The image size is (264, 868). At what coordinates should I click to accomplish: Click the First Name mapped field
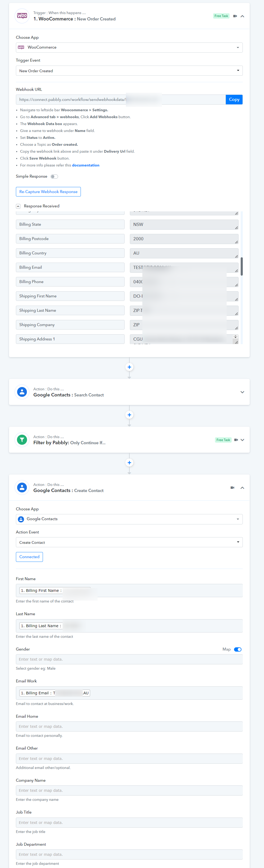click(129, 591)
